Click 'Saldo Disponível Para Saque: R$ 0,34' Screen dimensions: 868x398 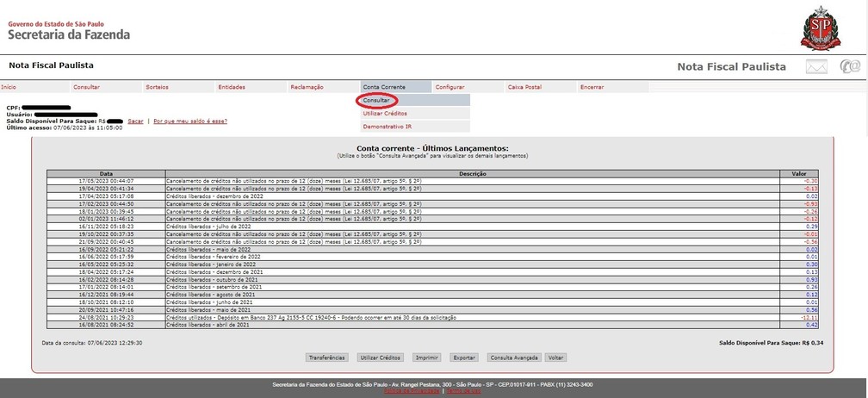[772, 343]
